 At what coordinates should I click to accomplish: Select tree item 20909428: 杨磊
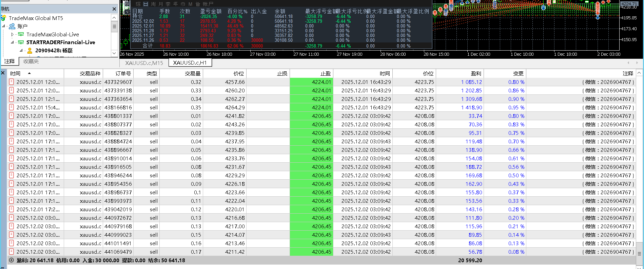[x=54, y=51]
